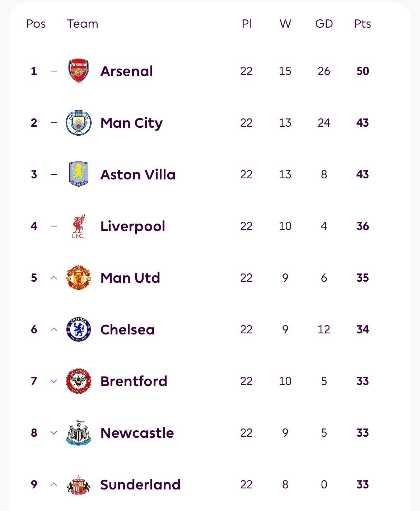Open the Newcastle team name link
The height and width of the screenshot is (511, 420).
(137, 433)
